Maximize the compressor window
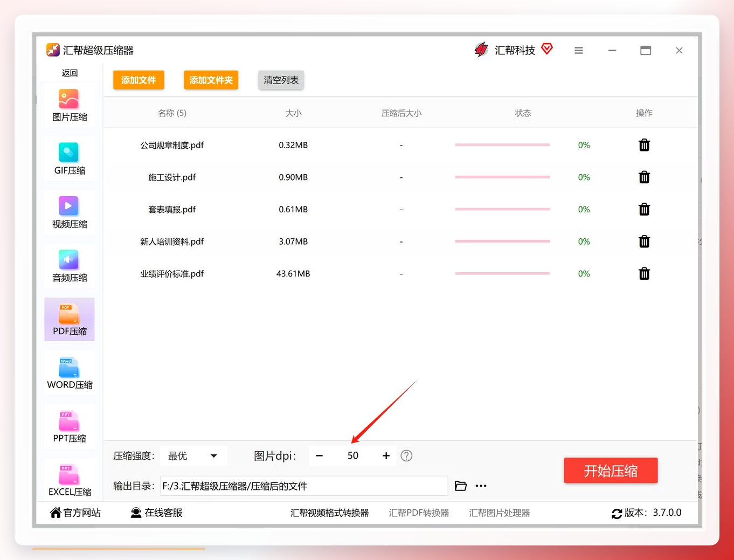This screenshot has height=560, width=734. coord(646,50)
